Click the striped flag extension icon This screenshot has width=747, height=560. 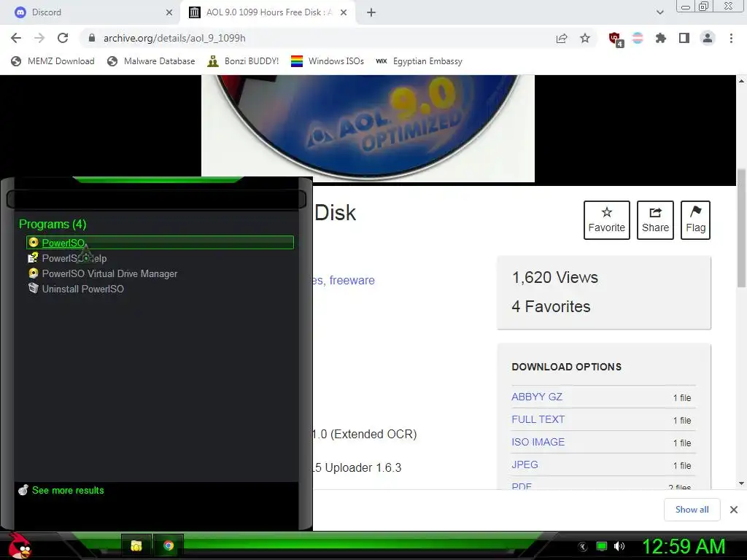point(638,38)
